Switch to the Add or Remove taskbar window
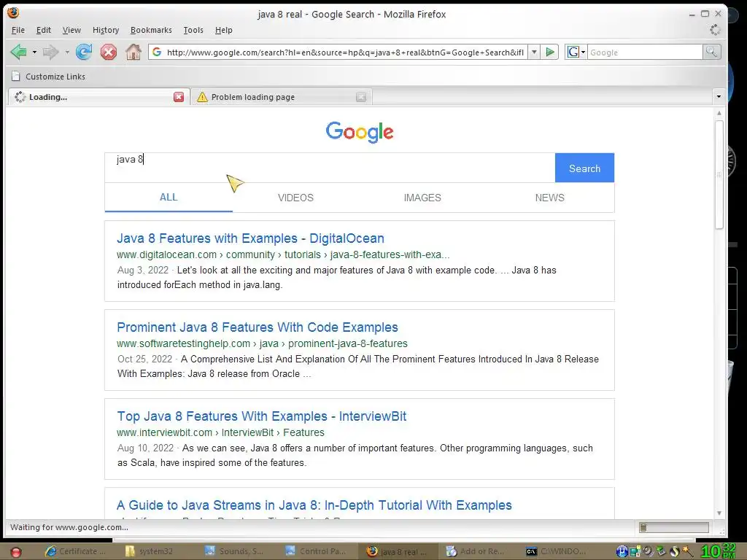This screenshot has width=747, height=560. coord(476,551)
